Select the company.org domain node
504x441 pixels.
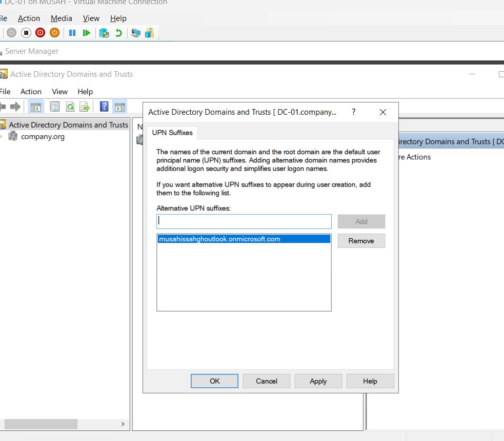43,137
